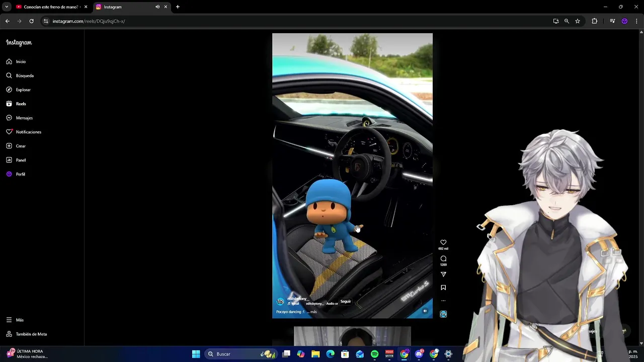Open reel more options three dots
644x362 pixels.
tap(443, 301)
